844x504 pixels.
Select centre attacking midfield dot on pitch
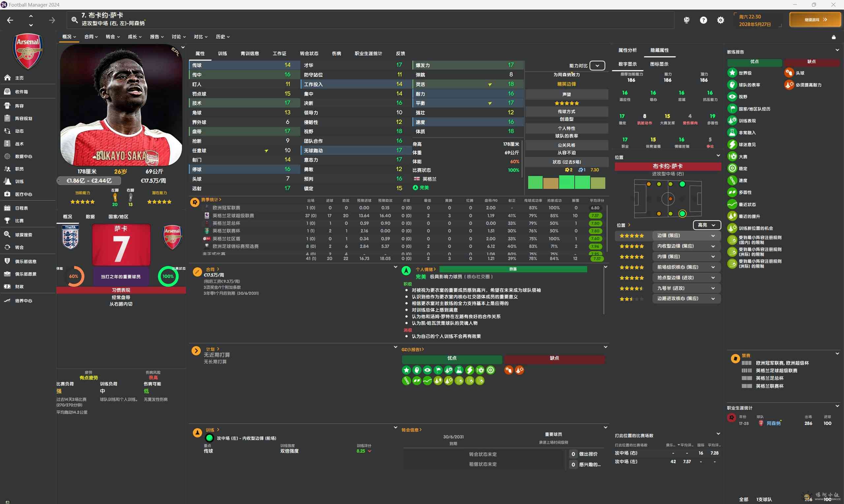(670, 199)
